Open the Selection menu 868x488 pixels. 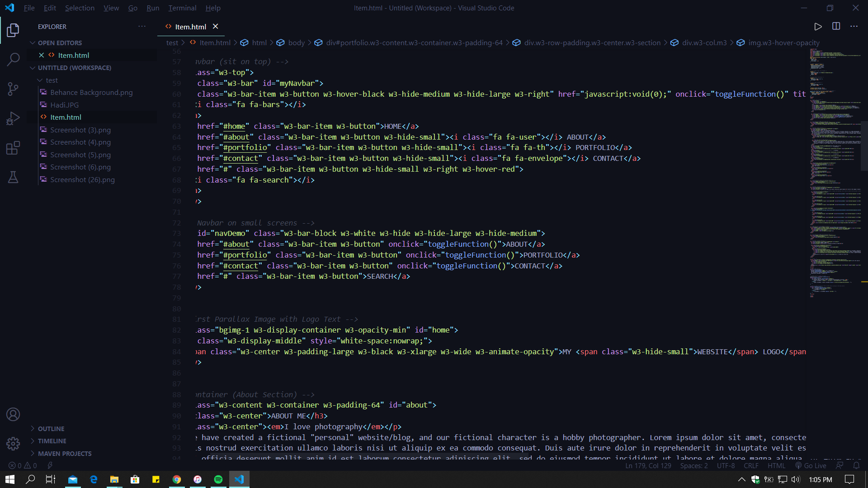pyautogui.click(x=80, y=8)
